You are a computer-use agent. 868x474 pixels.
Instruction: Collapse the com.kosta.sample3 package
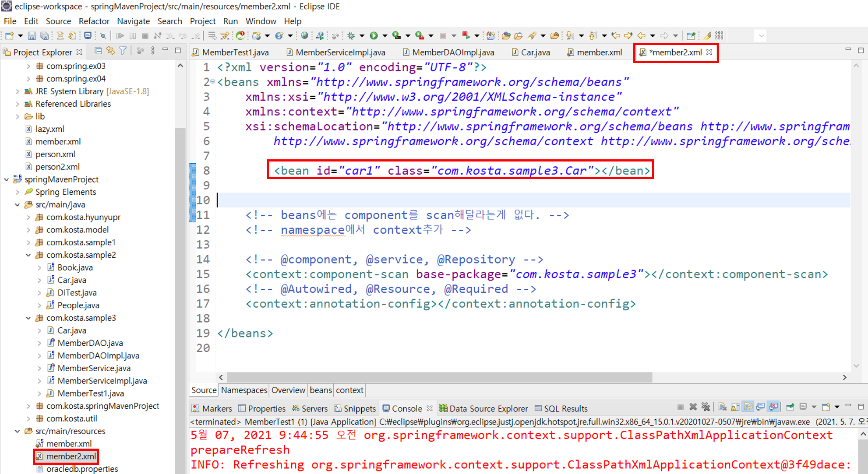[x=28, y=318]
